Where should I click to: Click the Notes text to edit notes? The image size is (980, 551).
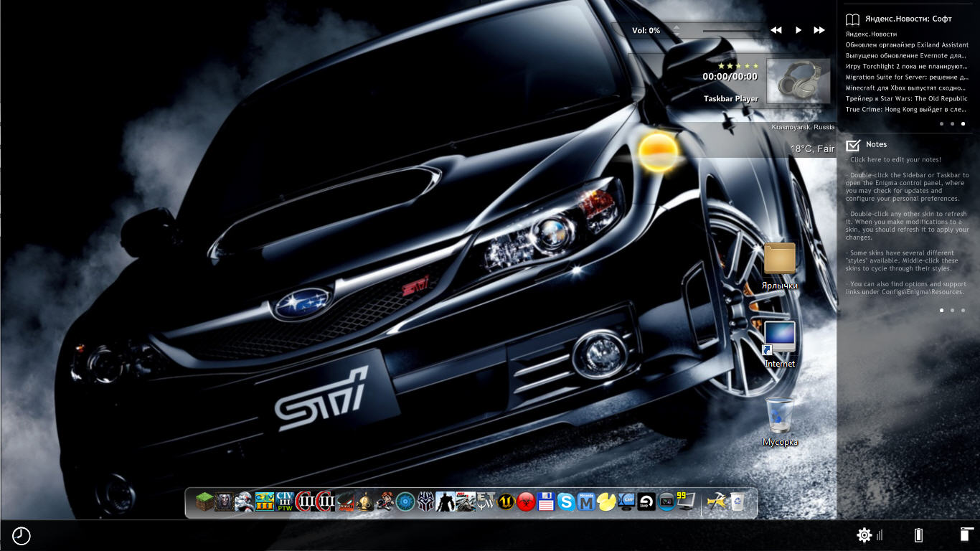click(895, 159)
